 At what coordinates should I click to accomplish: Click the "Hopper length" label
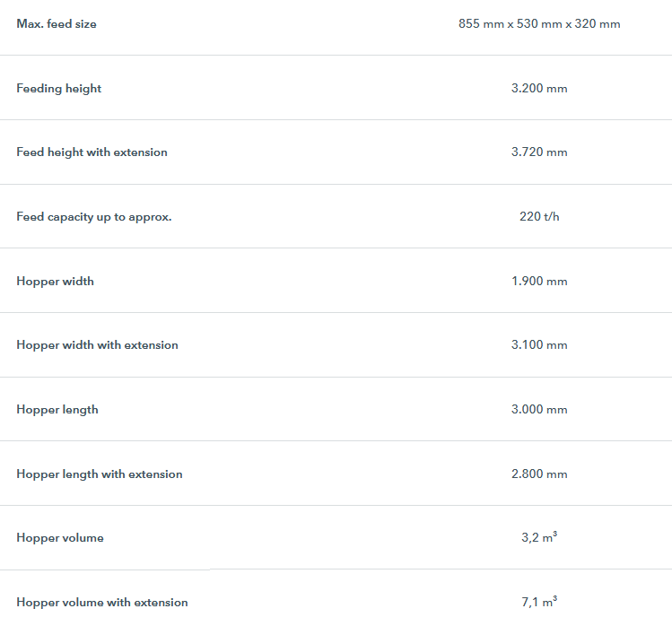pyautogui.click(x=57, y=410)
